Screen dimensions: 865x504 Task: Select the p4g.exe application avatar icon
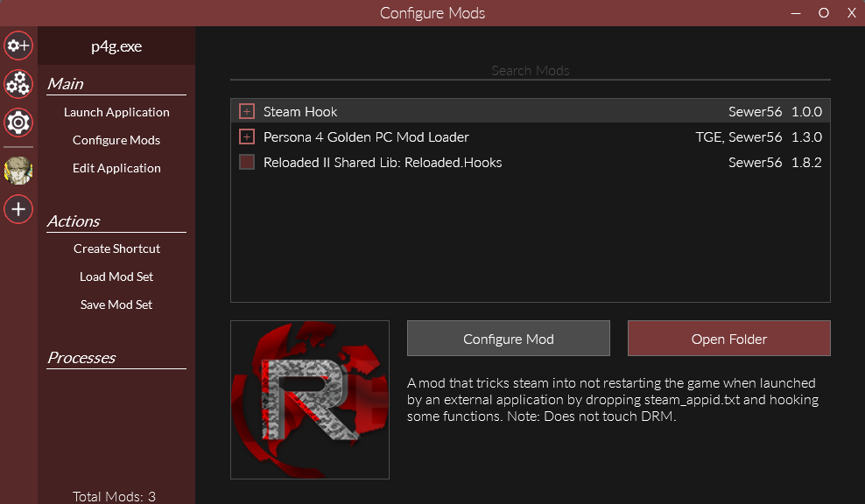click(x=18, y=170)
